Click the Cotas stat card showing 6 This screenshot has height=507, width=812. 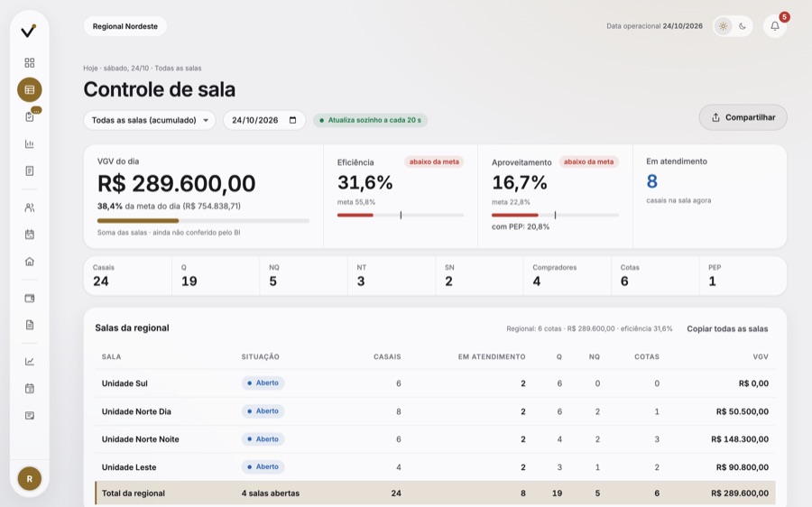655,276
